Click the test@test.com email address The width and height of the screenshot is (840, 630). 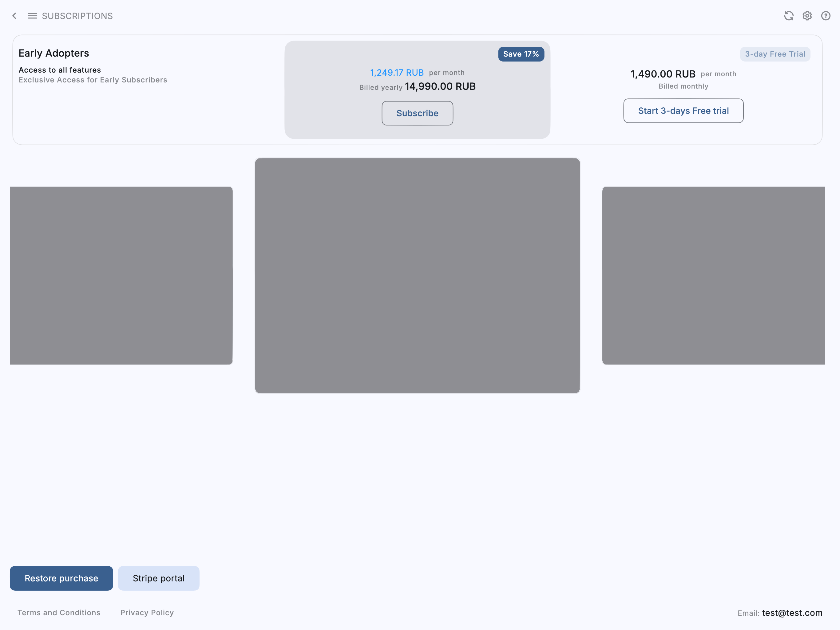coord(792,613)
